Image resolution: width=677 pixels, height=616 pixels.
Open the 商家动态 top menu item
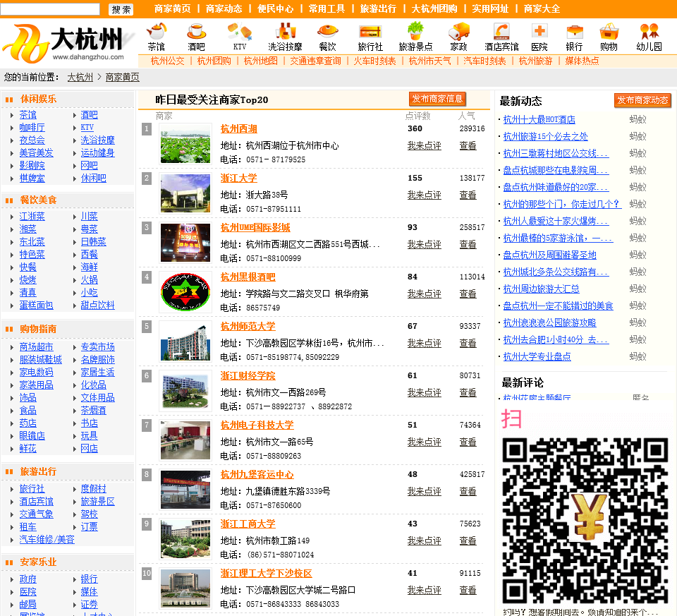(224, 8)
